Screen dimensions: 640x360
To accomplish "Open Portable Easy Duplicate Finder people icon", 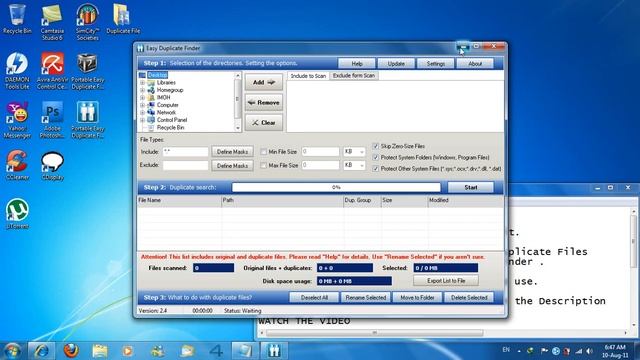I will (87, 120).
